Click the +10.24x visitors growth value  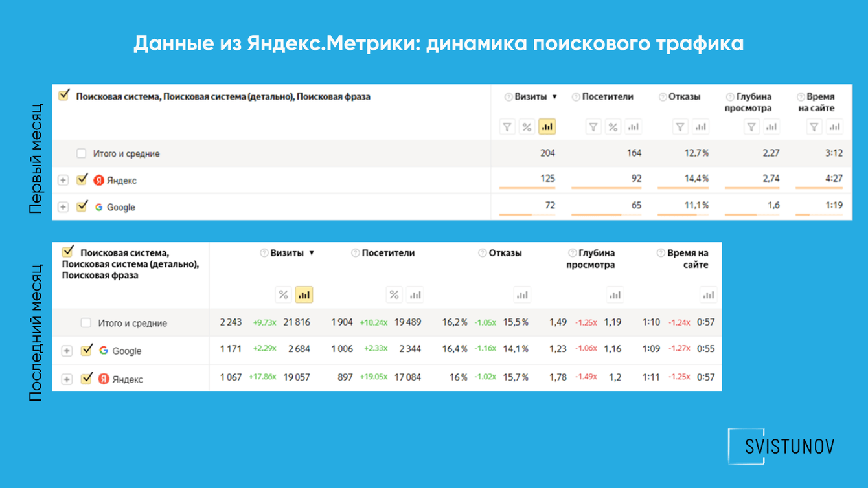coord(374,322)
